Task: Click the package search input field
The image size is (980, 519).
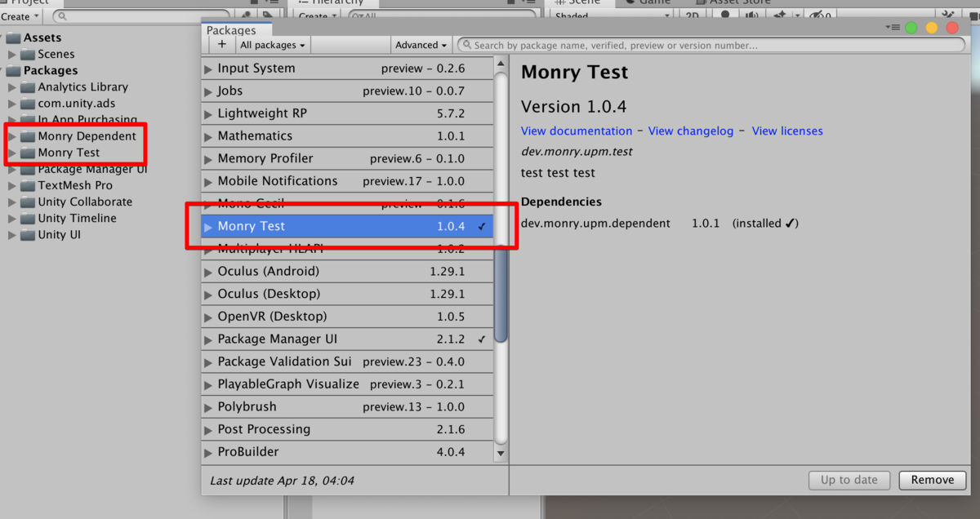Action: coord(711,46)
